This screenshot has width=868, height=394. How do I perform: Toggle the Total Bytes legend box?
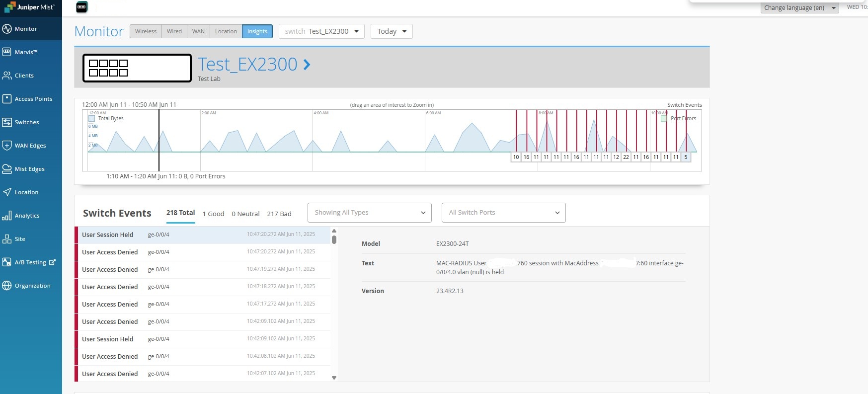point(91,119)
